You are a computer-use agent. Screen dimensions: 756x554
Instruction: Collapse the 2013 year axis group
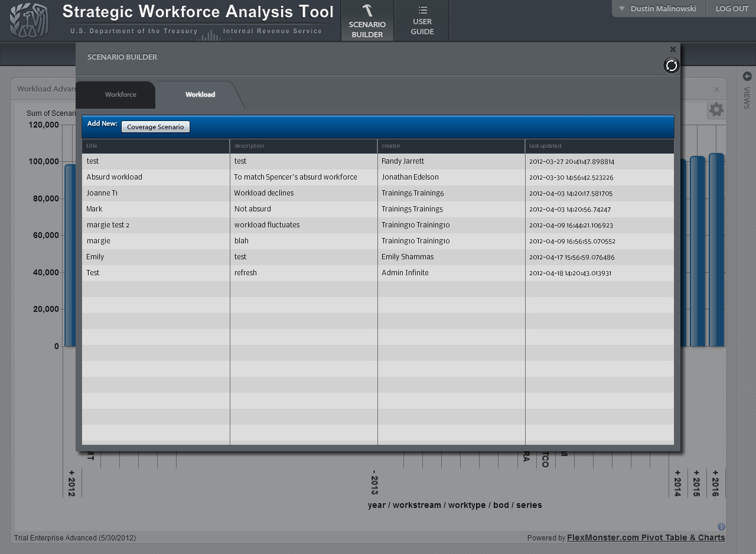(x=374, y=483)
